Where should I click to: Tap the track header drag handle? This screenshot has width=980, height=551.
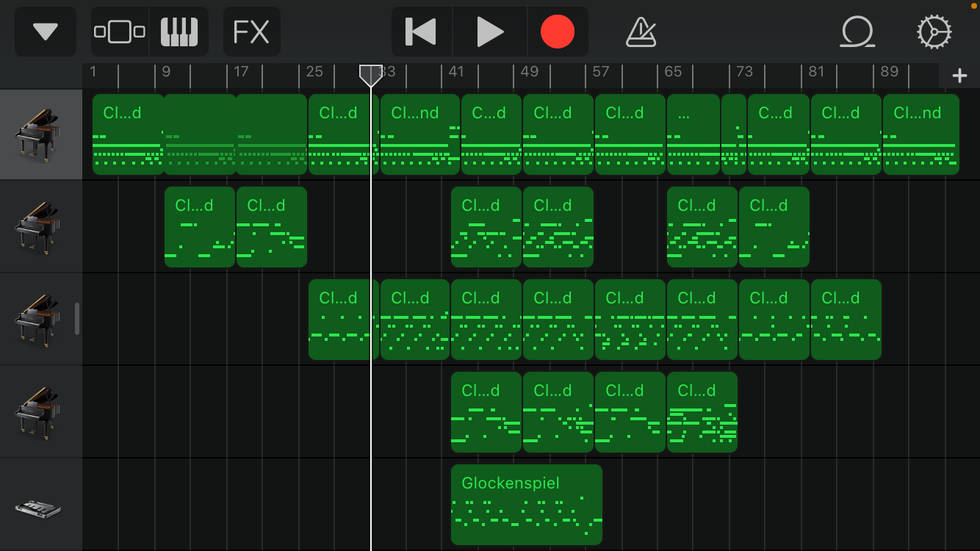[x=77, y=319]
